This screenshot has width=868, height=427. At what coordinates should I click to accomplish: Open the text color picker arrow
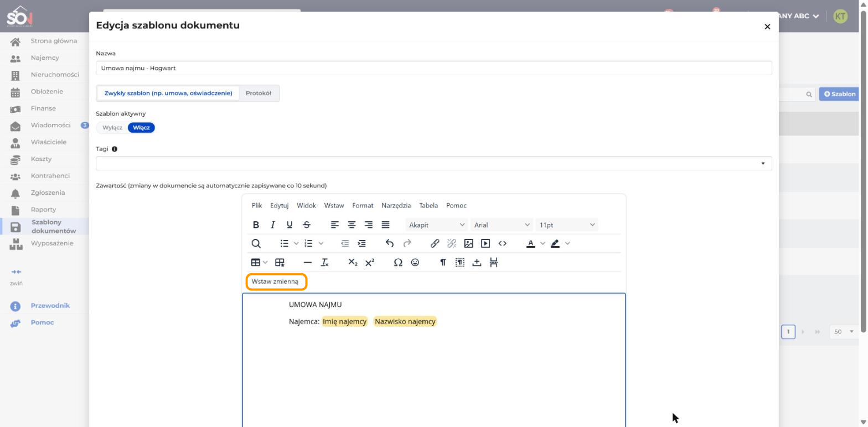tap(542, 243)
